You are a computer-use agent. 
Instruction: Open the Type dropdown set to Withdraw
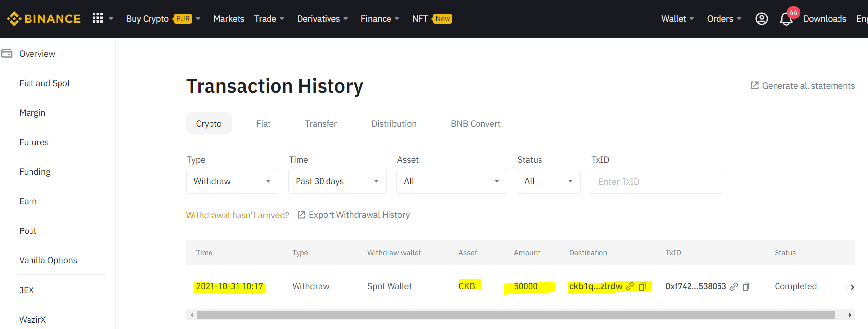(232, 181)
